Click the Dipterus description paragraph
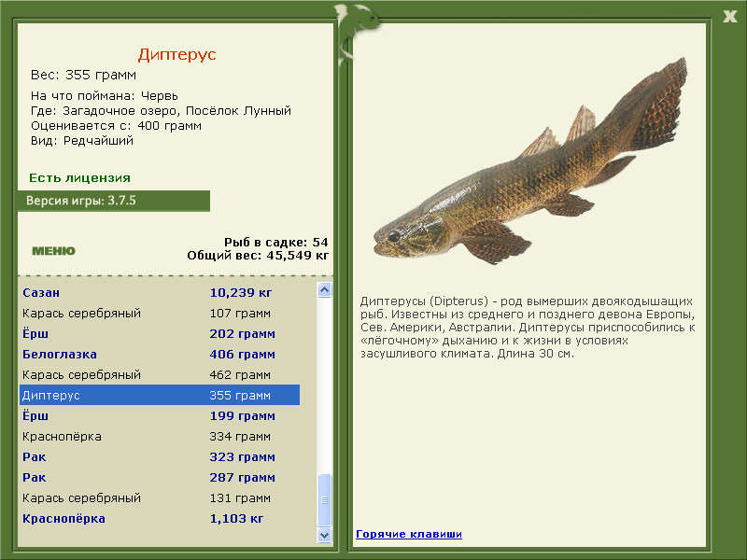Viewport: 747px width, 560px height. pyautogui.click(x=528, y=328)
